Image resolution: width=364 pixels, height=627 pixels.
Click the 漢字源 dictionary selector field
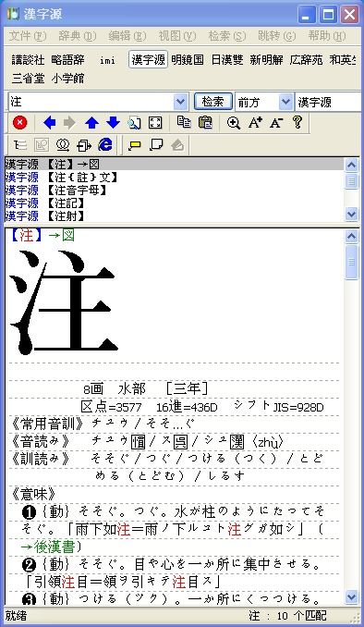(329, 103)
